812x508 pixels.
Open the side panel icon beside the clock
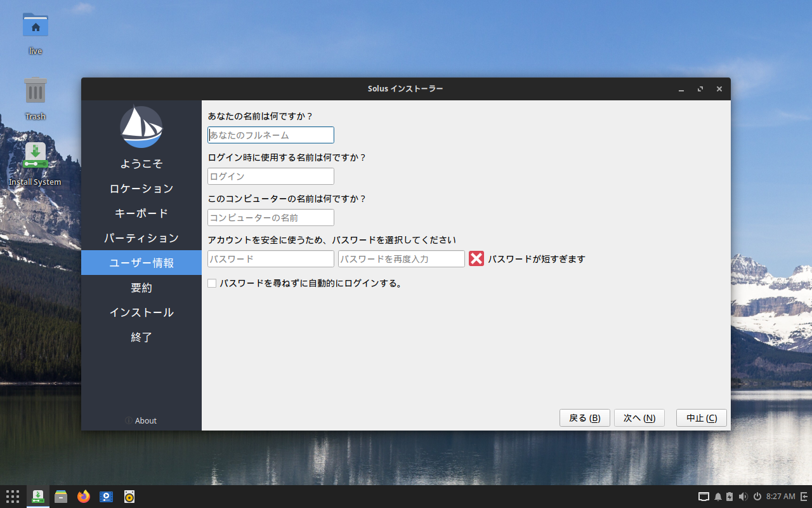(804, 497)
